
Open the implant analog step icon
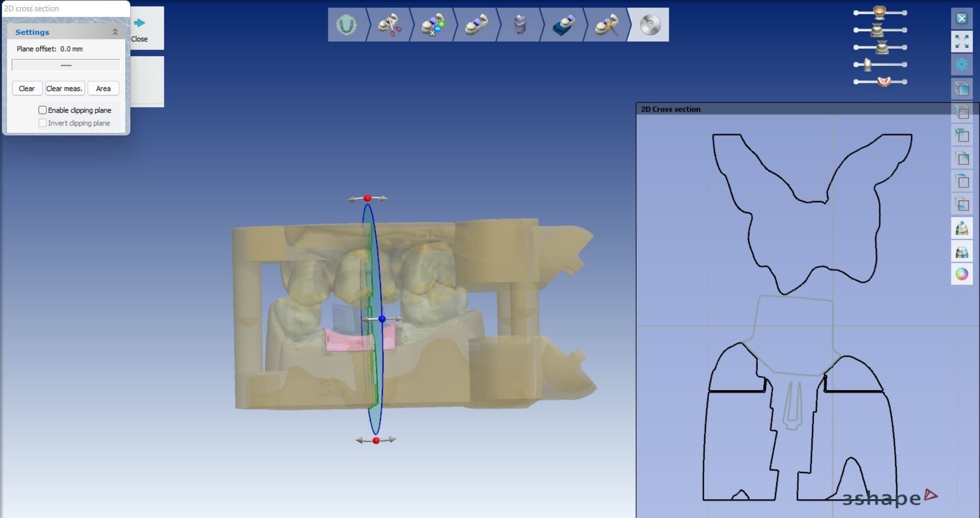[x=519, y=25]
